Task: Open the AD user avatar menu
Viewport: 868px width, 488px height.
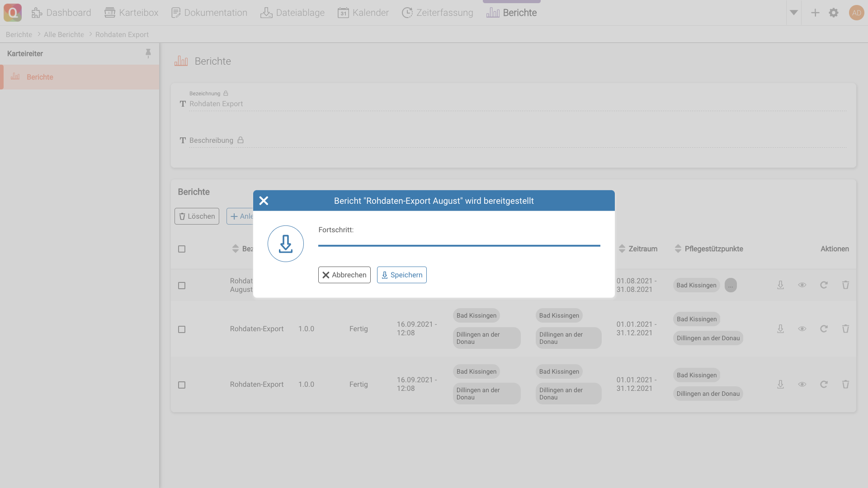Action: click(x=856, y=13)
